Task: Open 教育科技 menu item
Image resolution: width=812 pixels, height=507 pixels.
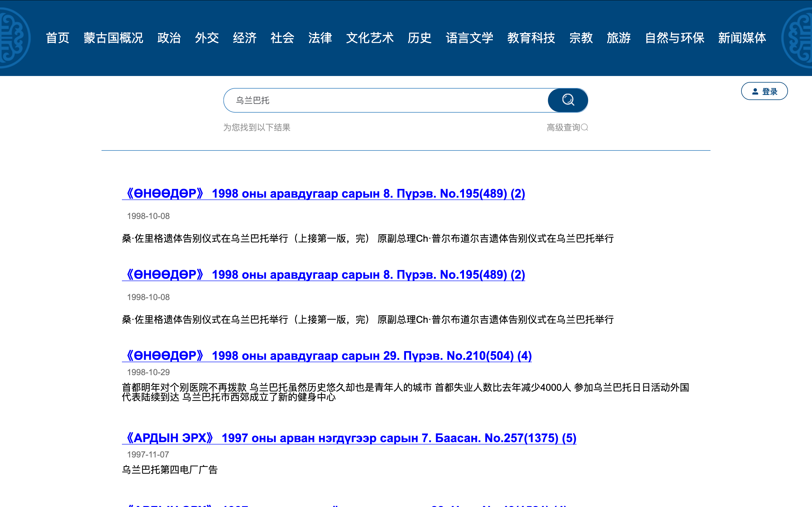Action: (x=531, y=38)
